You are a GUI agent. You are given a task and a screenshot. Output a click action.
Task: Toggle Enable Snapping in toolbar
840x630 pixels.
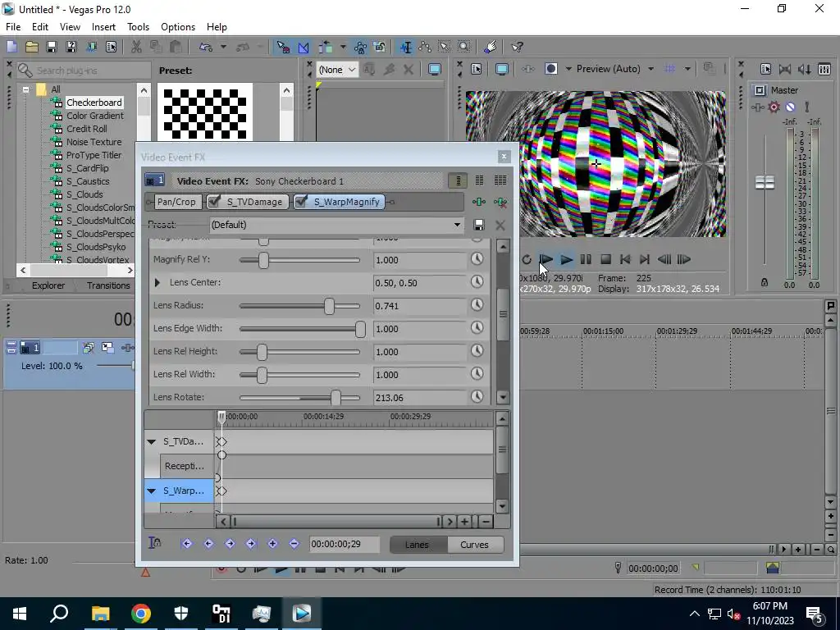(283, 47)
